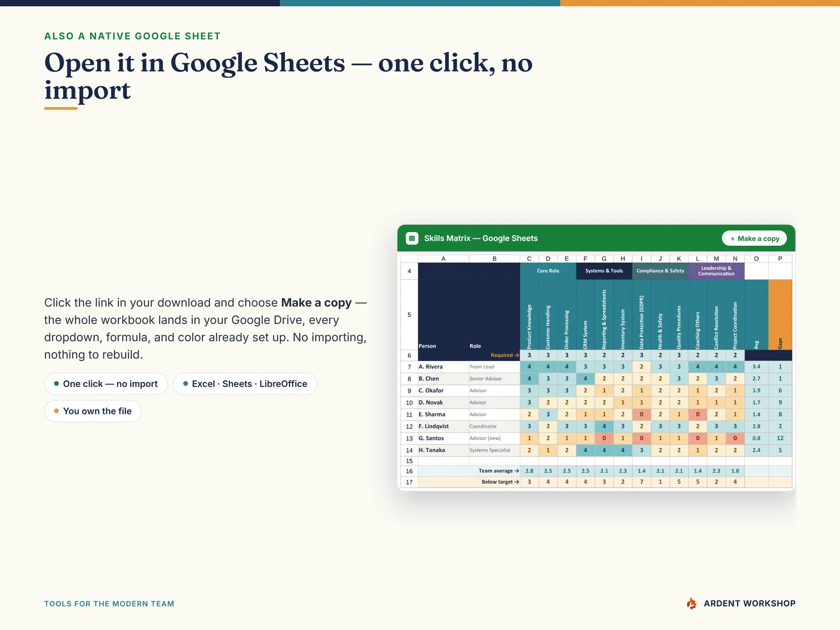Click the Coaching Others vertical header
Image resolution: width=840 pixels, height=630 pixels.
pos(698,314)
